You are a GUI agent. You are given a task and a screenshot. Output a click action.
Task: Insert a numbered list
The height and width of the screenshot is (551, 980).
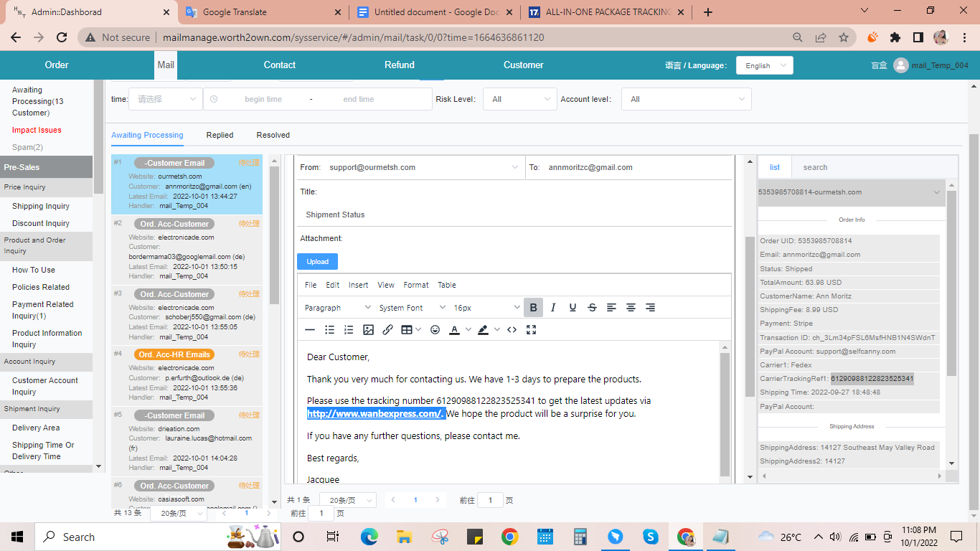coord(349,330)
